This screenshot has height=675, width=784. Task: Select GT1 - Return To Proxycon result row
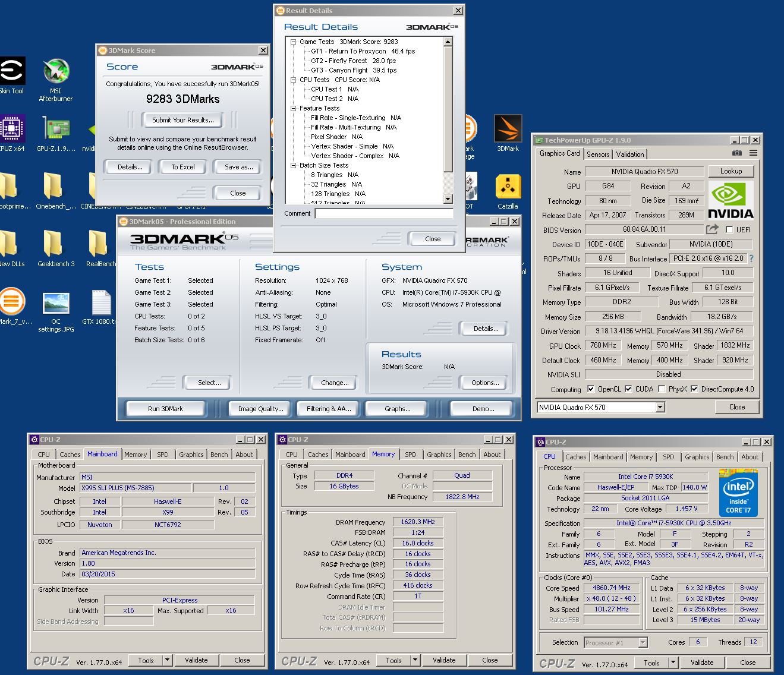coord(363,52)
